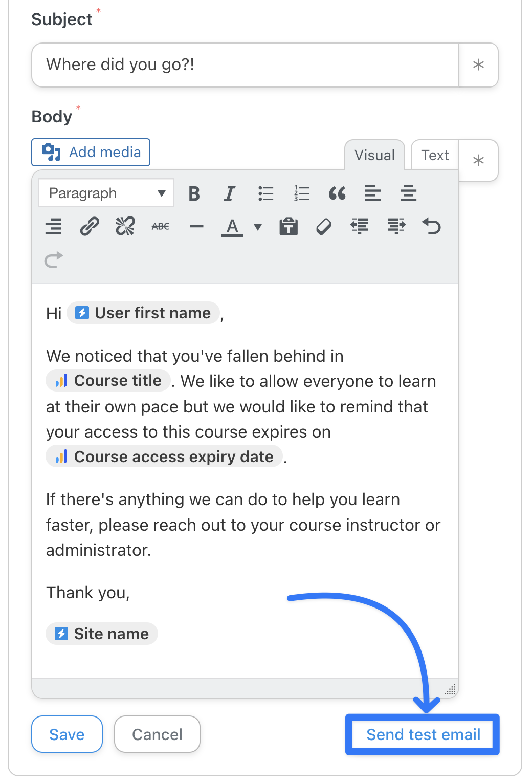The width and height of the screenshot is (532, 782).
Task: Insert a numbered list
Action: pos(301,193)
